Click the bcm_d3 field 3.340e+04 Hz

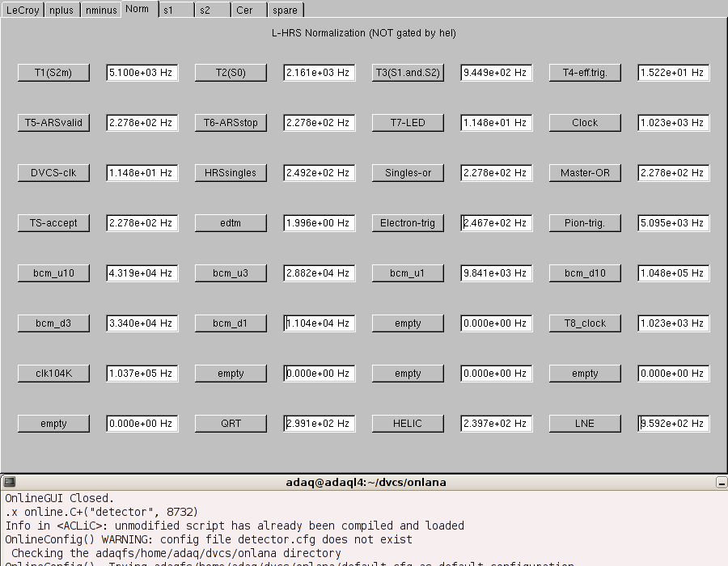[x=142, y=323]
